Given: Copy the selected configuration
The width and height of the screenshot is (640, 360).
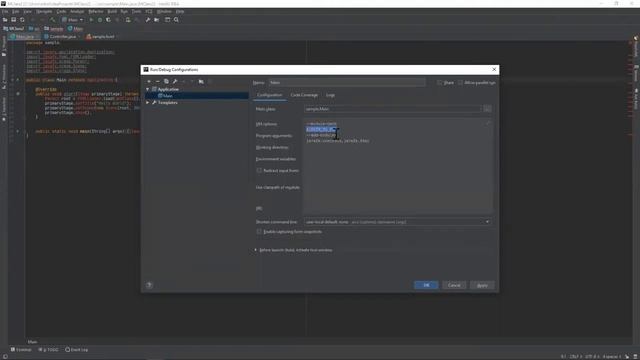Looking at the screenshot, I should [x=166, y=82].
